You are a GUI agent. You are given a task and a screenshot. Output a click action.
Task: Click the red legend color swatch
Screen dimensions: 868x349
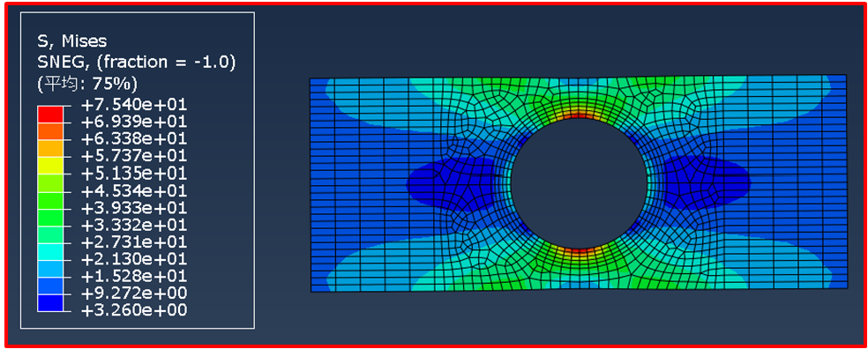pyautogui.click(x=49, y=113)
